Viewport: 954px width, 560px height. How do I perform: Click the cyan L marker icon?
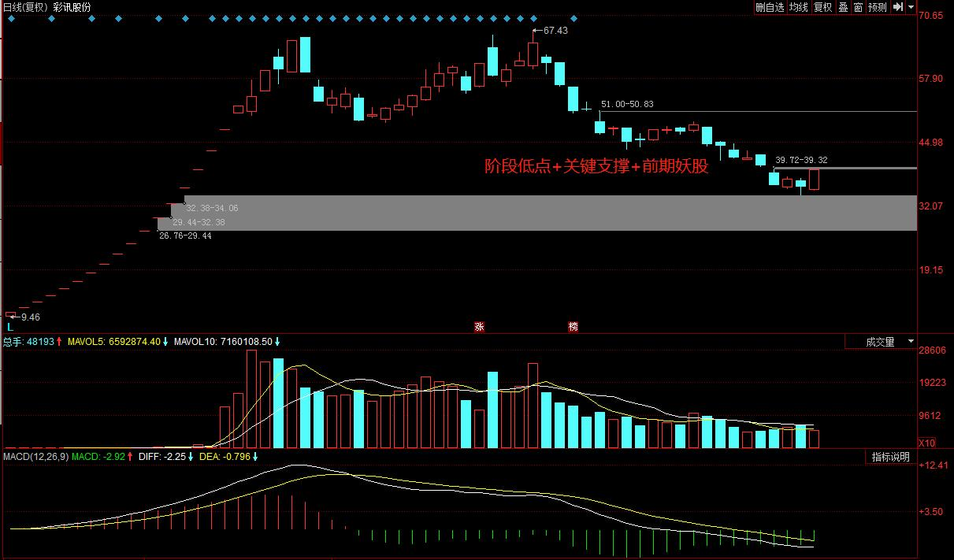click(10, 326)
